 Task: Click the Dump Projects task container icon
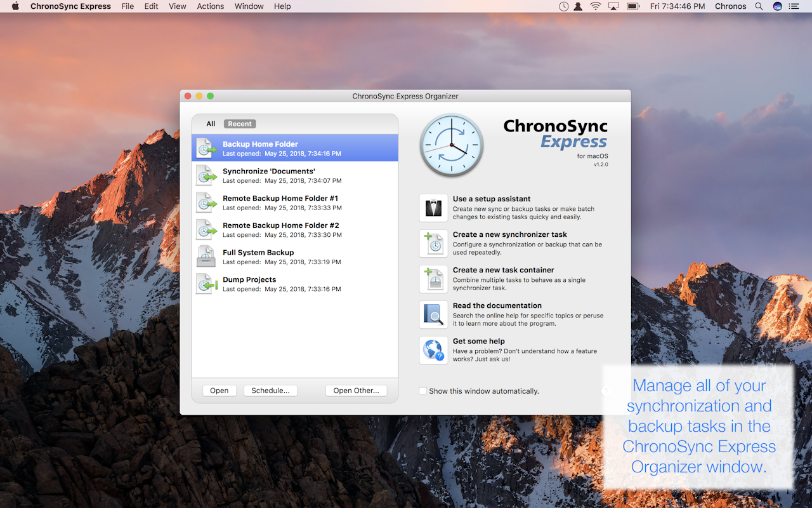coord(206,284)
